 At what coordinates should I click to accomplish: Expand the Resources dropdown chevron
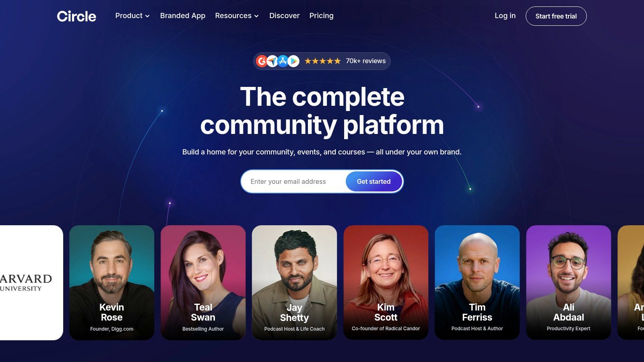[256, 16]
